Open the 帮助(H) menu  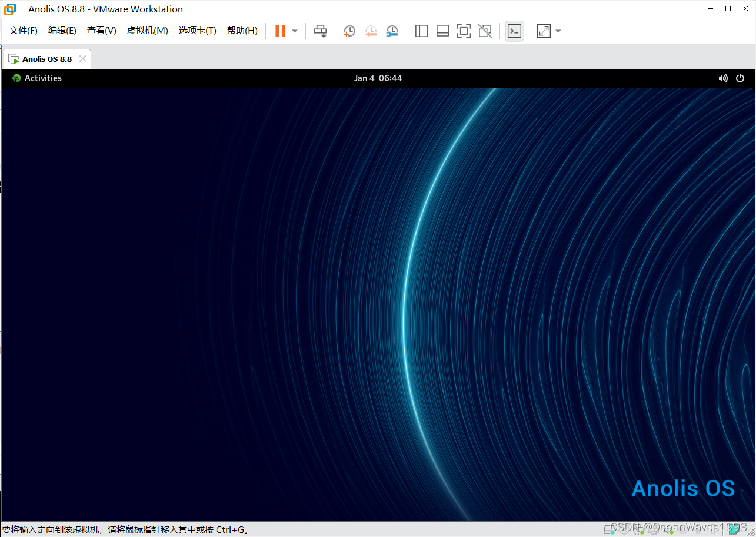(x=242, y=31)
